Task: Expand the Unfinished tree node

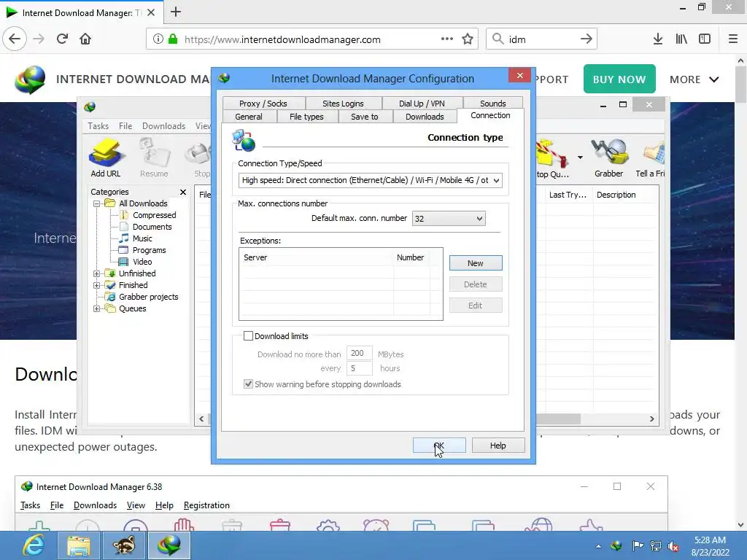Action: coord(97,273)
